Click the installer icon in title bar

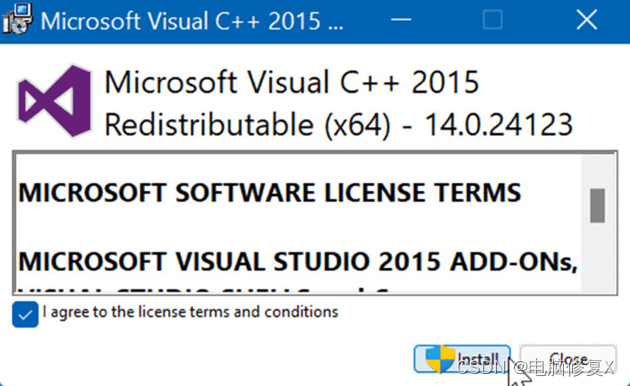point(17,18)
